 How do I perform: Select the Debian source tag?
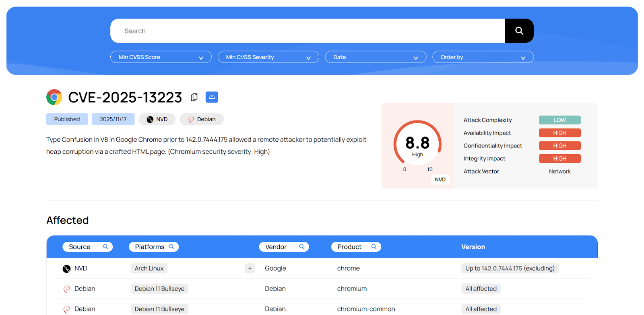[202, 119]
